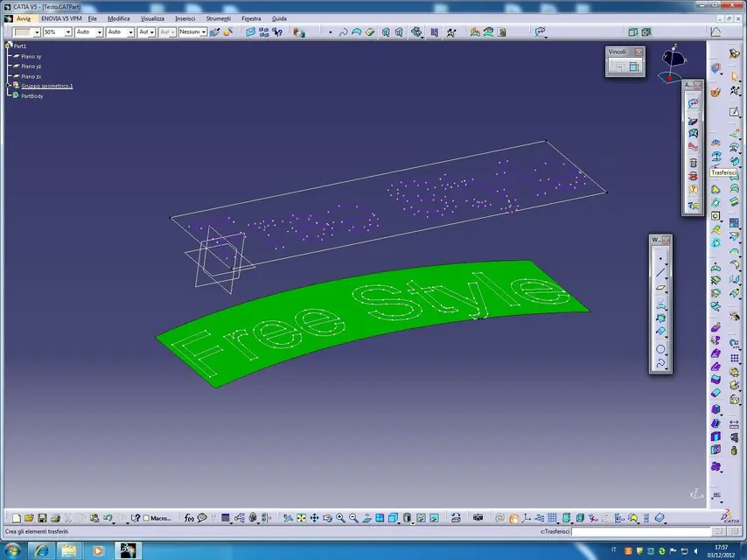Select the Pan view icon
747x560 pixels.
(314, 518)
